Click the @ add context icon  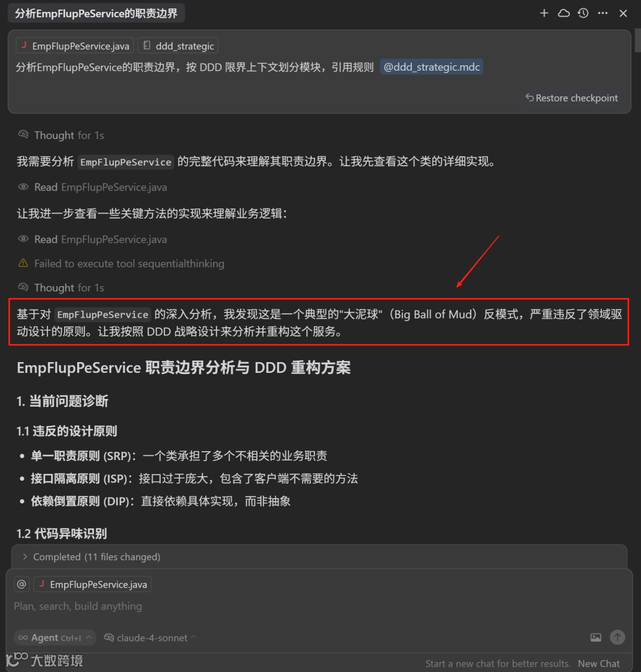pos(21,584)
